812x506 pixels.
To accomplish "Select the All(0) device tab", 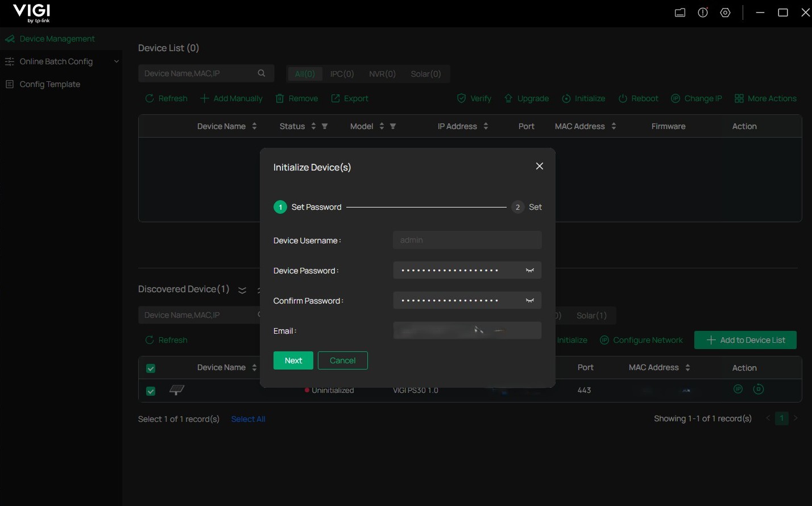I will click(305, 74).
